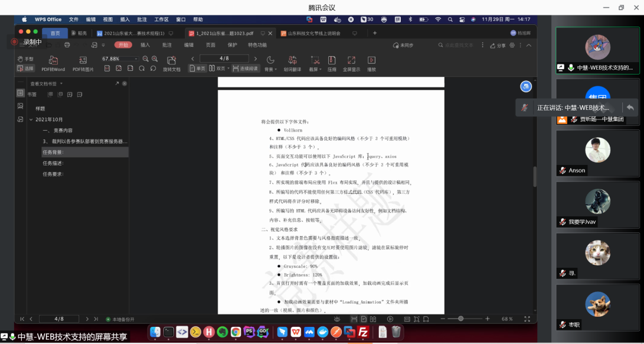Select bookmark 任务描述:
Image resolution: width=644 pixels, height=344 pixels.
point(53,163)
